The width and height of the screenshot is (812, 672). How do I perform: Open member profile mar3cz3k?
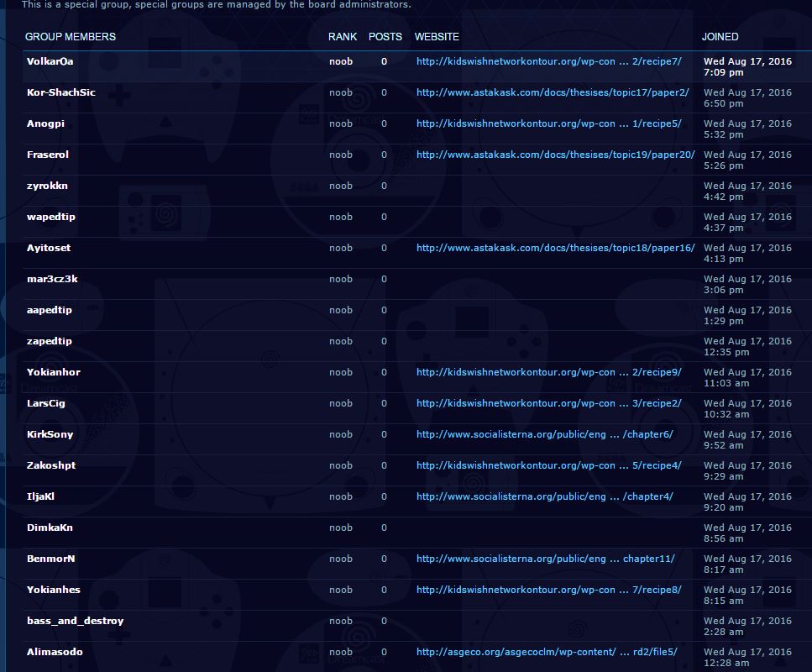(52, 279)
